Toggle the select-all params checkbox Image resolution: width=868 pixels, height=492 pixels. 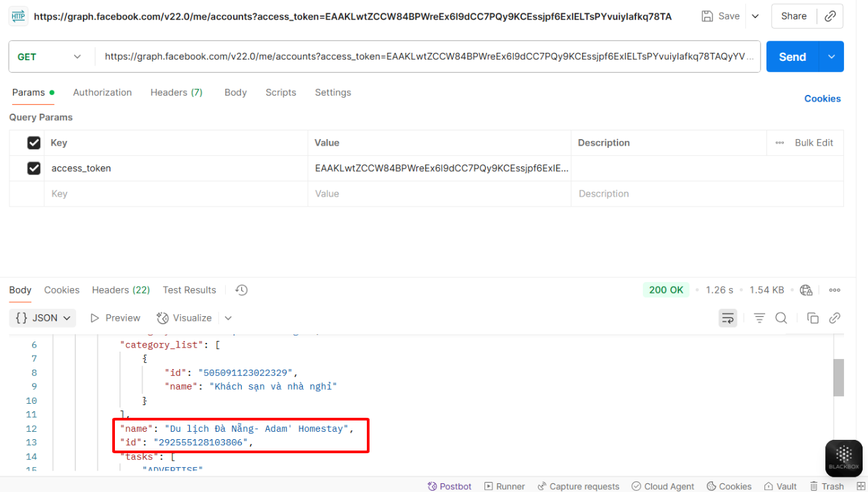34,142
